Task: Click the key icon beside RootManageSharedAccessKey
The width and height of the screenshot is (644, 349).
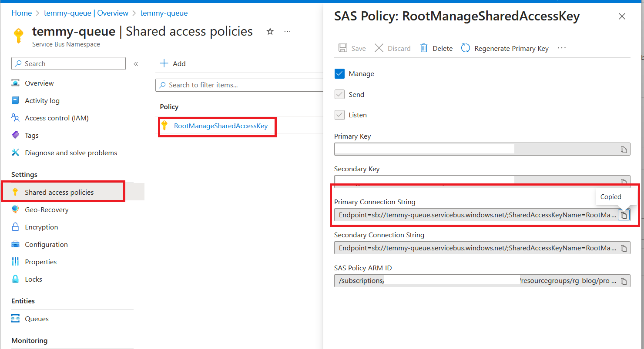Action: [164, 126]
